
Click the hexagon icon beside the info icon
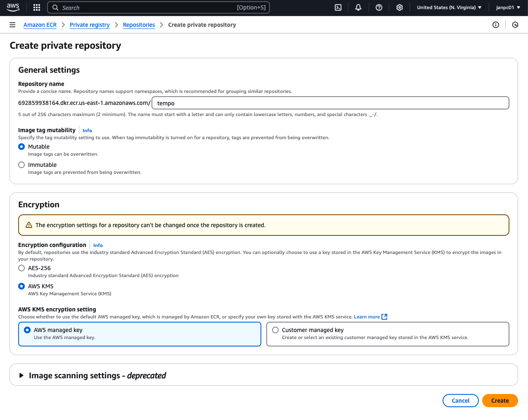[515, 25]
